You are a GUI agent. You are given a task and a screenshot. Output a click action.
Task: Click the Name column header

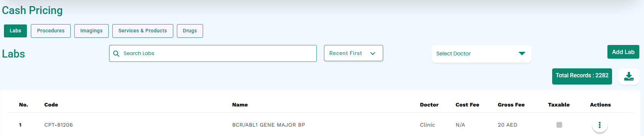pos(240,105)
